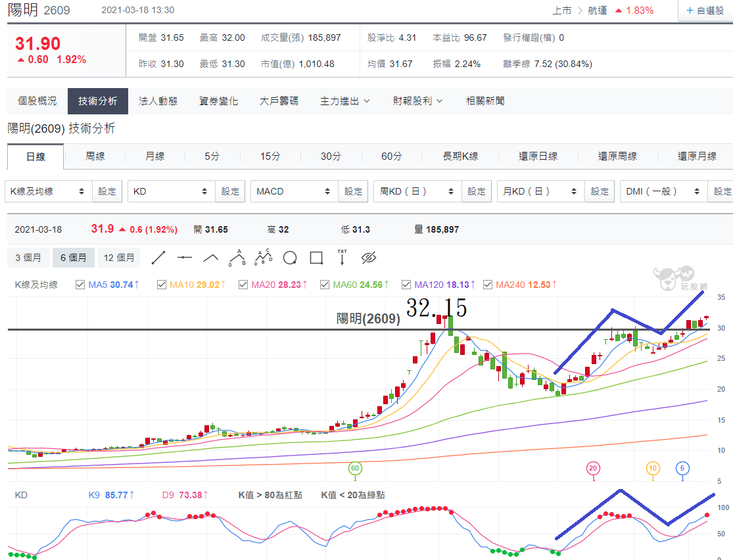Click the green 60 MA marker
733x560 pixels.
point(355,469)
